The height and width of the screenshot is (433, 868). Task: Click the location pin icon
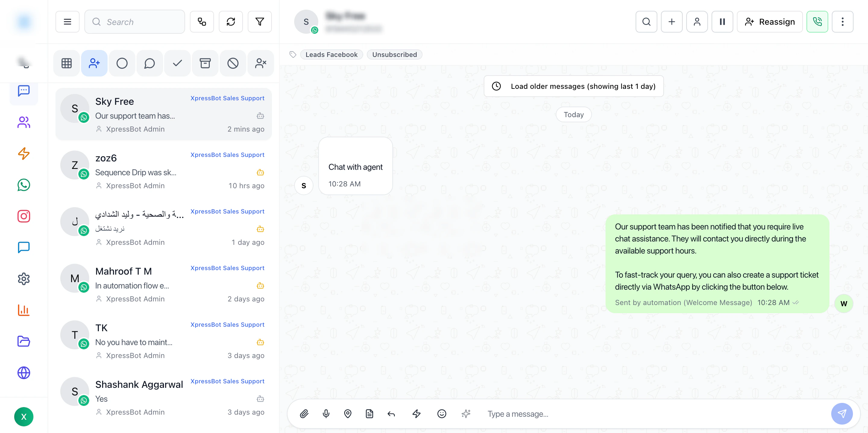[348, 413]
